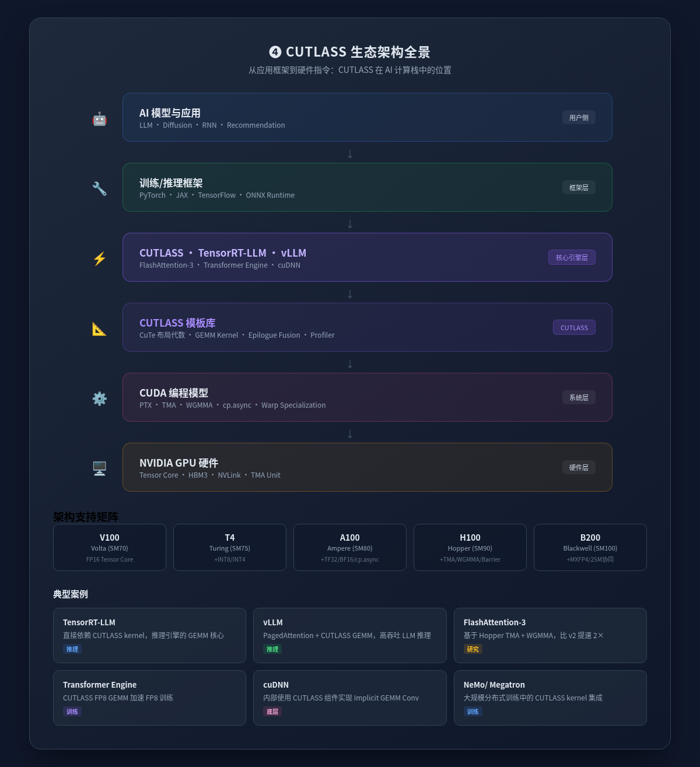Image resolution: width=700 pixels, height=767 pixels.
Task: Open the NeMo/ Megatron case card
Action: pyautogui.click(x=550, y=698)
